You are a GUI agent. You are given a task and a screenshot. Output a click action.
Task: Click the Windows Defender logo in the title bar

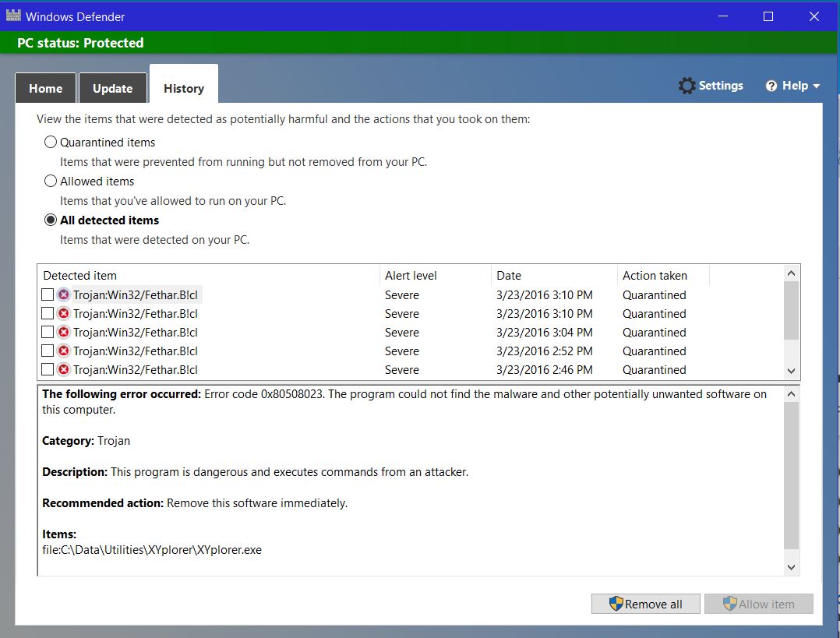coord(12,15)
